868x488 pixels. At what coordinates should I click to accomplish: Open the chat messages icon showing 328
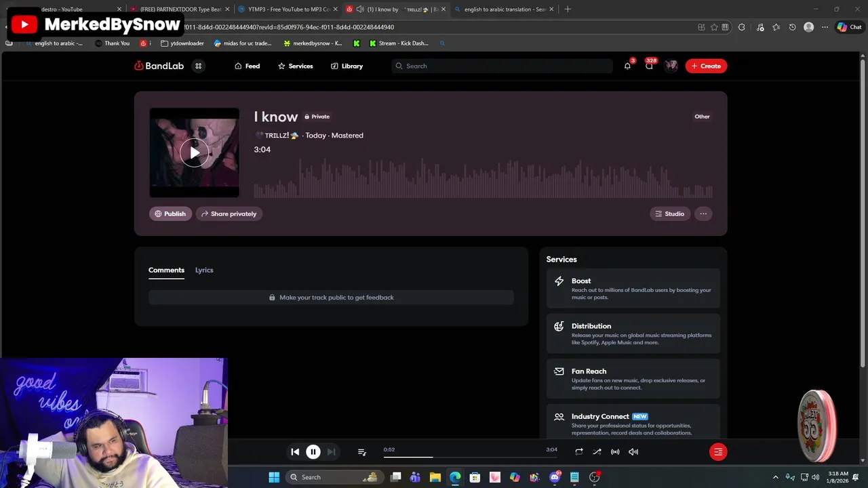tap(649, 66)
